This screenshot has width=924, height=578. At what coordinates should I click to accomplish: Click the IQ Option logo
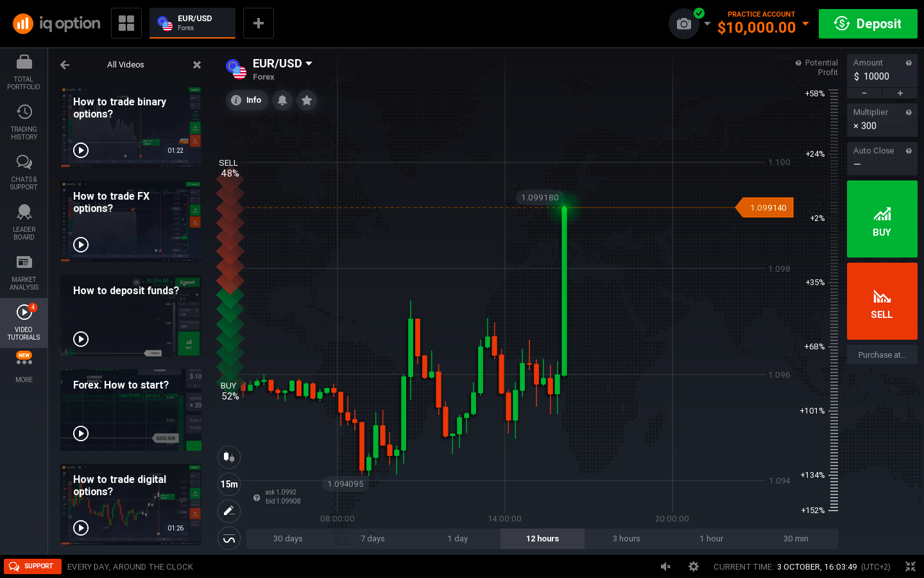56,24
